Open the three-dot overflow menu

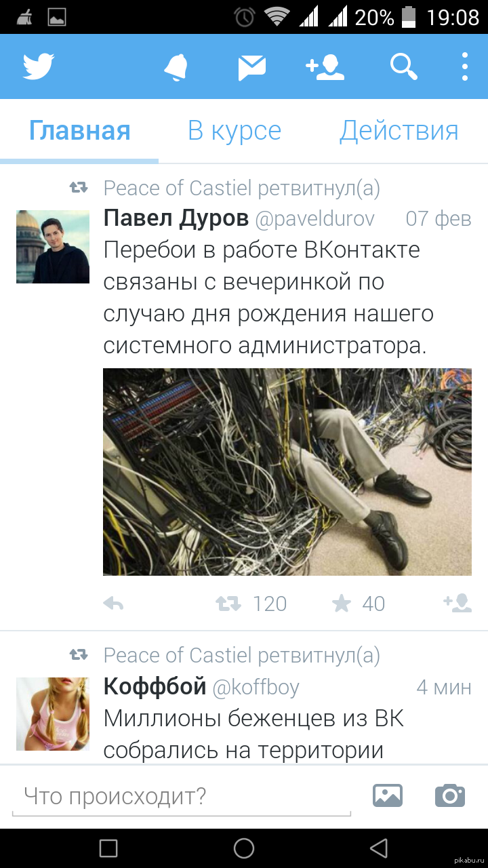(x=465, y=66)
